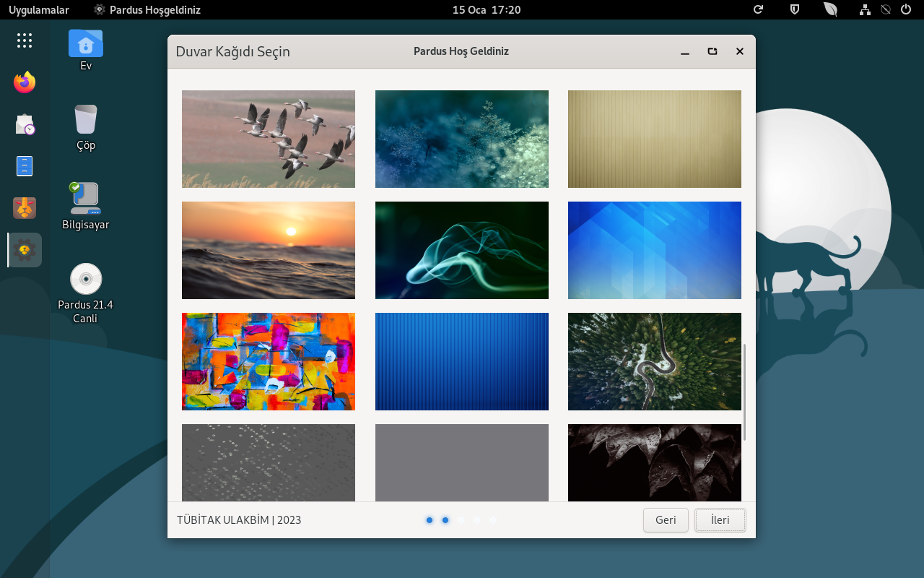Choose the ocean sunset wallpaper
Viewport: 924px width, 578px height.
[x=269, y=250]
